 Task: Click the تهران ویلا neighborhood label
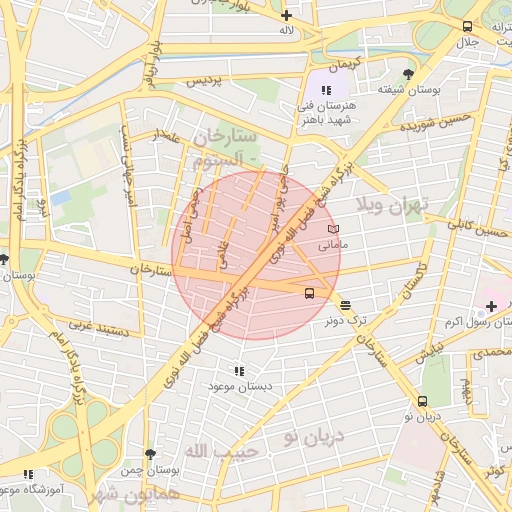[392, 206]
